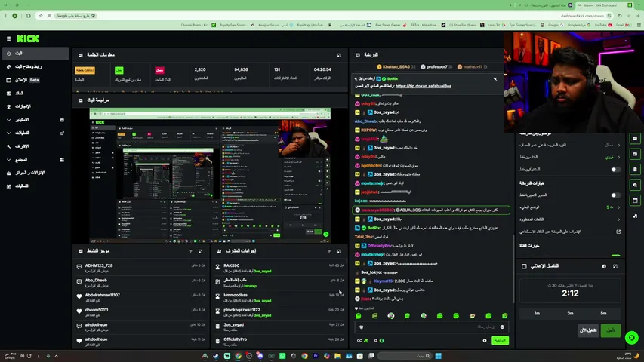Expand the blocked words setting chevron
This screenshot has width=644, height=362.
[x=618, y=219]
